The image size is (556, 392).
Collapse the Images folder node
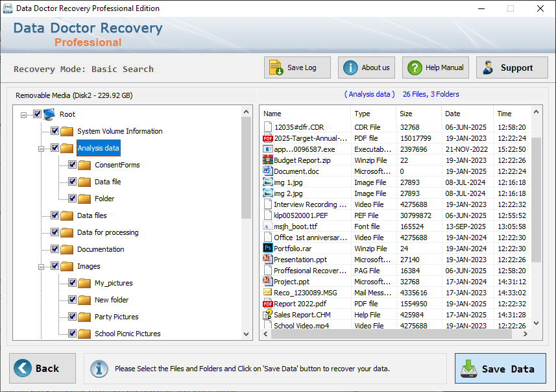pyautogui.click(x=41, y=267)
